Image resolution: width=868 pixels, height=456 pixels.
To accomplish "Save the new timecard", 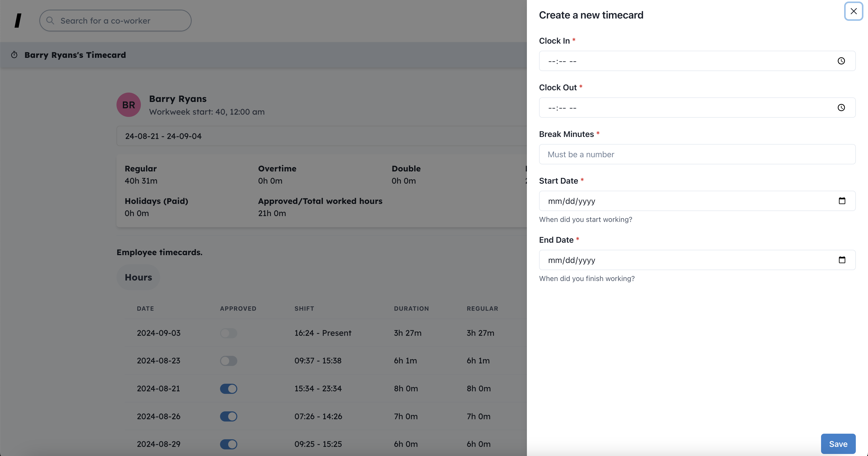I will (x=838, y=444).
